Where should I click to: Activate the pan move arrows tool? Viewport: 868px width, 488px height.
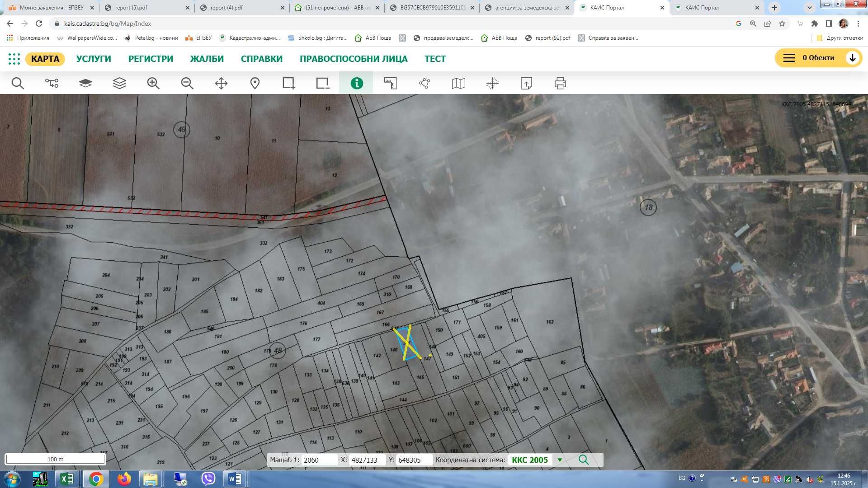coord(221,83)
